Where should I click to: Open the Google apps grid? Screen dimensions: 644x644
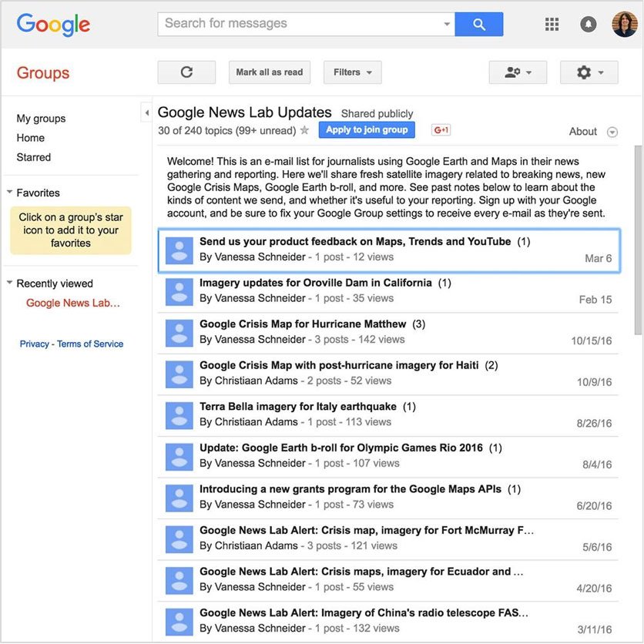(552, 24)
